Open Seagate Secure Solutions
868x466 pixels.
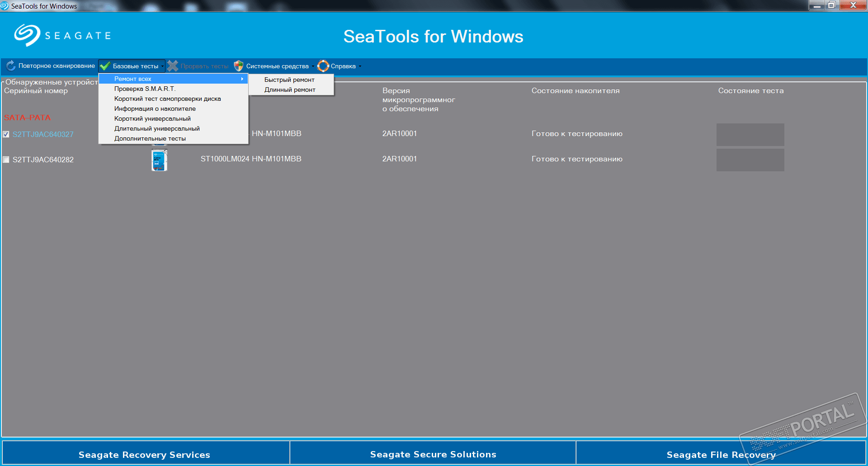(x=433, y=453)
